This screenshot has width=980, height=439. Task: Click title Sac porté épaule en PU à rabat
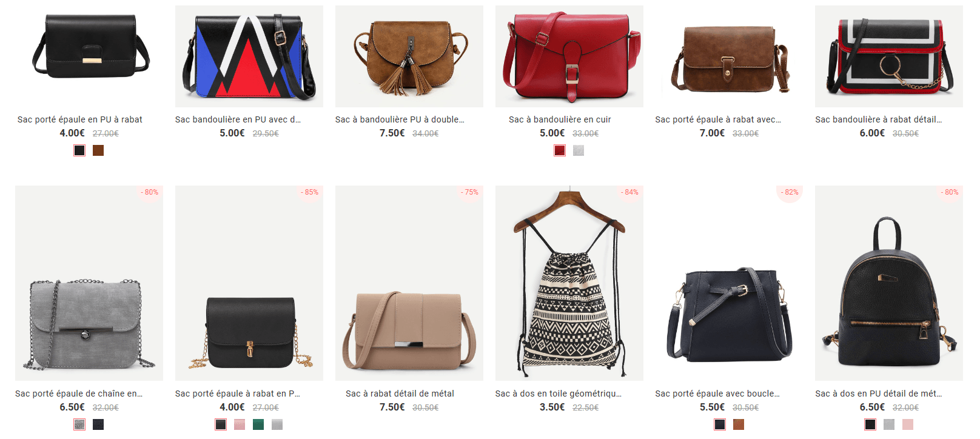pos(80,119)
